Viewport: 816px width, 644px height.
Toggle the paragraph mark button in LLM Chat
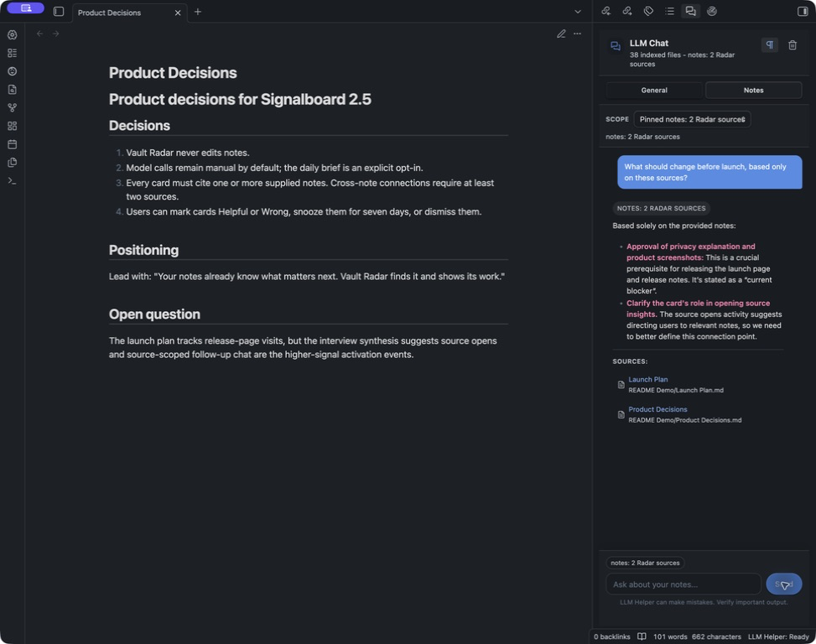[770, 44]
